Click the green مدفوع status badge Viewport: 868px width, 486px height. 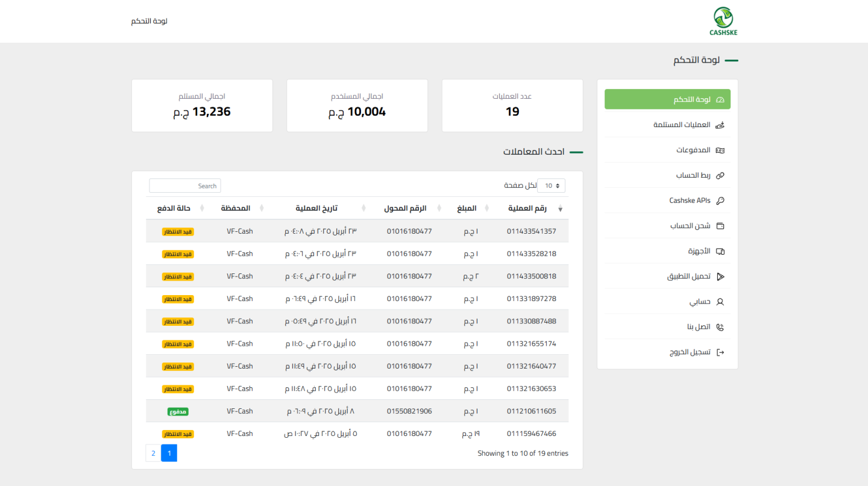178,411
